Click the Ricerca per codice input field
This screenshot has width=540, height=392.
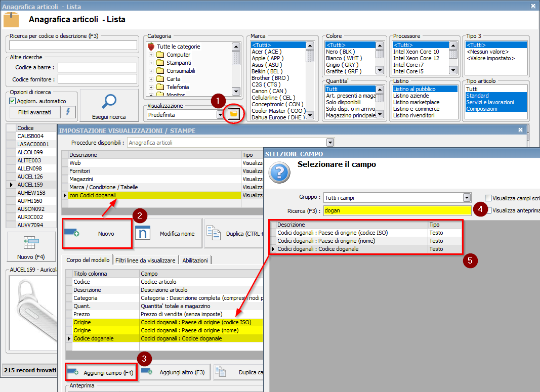click(73, 46)
